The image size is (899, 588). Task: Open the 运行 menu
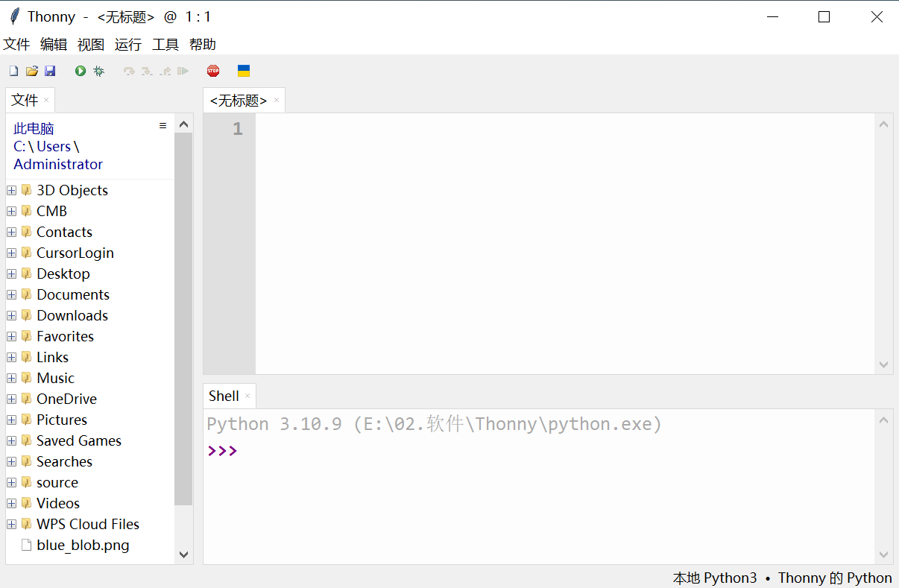coord(128,45)
